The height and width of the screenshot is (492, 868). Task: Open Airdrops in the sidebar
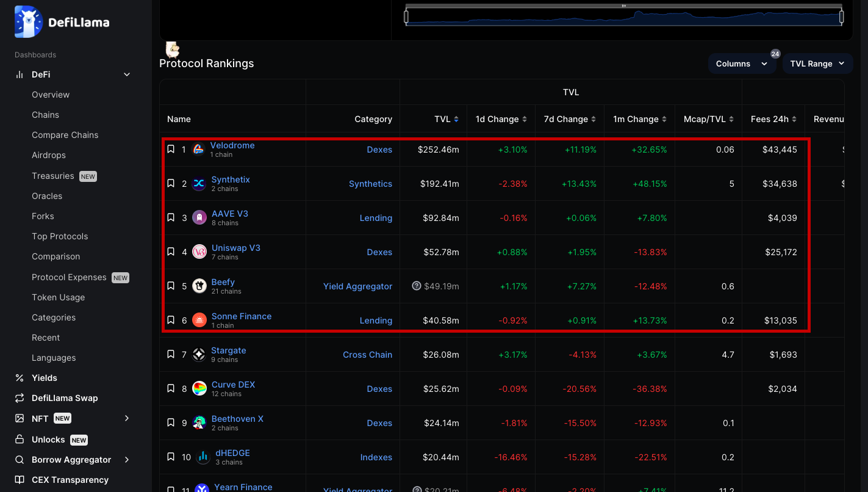click(49, 155)
